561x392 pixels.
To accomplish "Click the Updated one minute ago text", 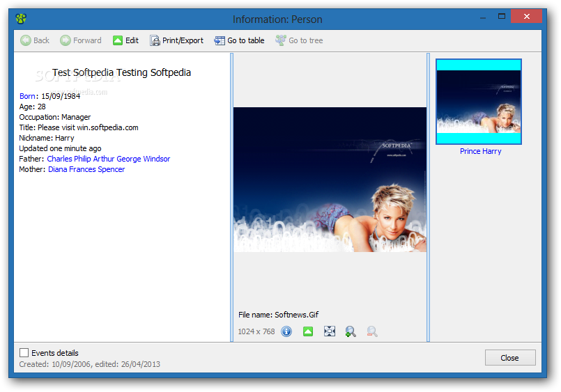I will click(x=60, y=148).
